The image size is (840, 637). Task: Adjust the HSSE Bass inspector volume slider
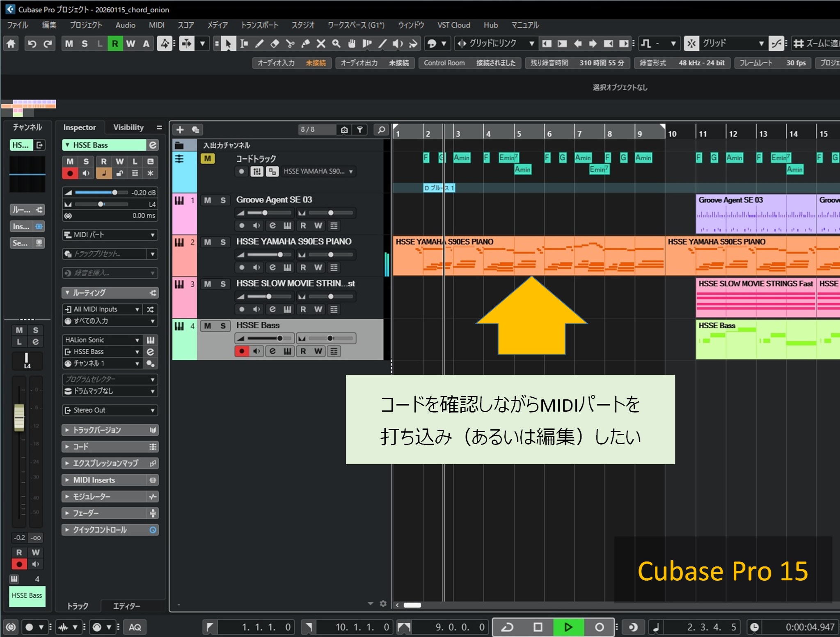point(114,192)
